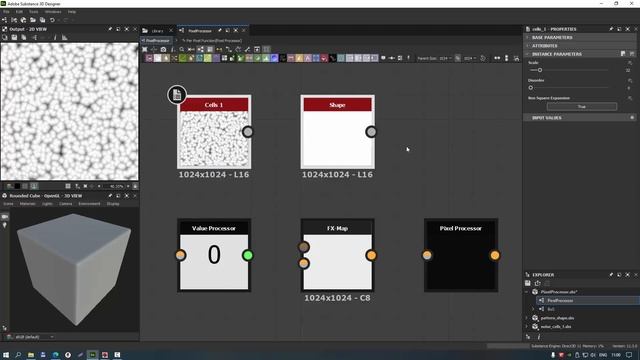Open the Windows menu

click(53, 12)
